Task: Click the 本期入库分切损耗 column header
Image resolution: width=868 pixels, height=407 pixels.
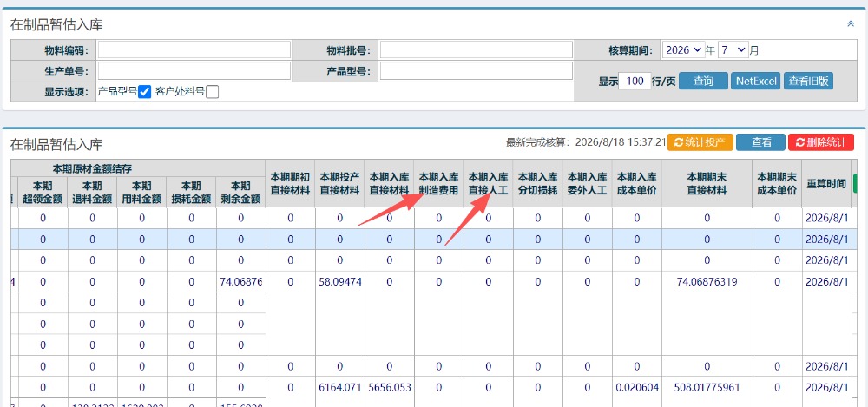Action: 537,183
